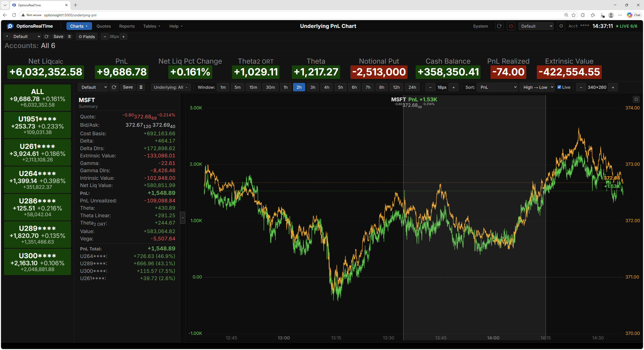This screenshot has width=644, height=350.
Task: Open settings gear next to Default profile
Action: [561, 26]
